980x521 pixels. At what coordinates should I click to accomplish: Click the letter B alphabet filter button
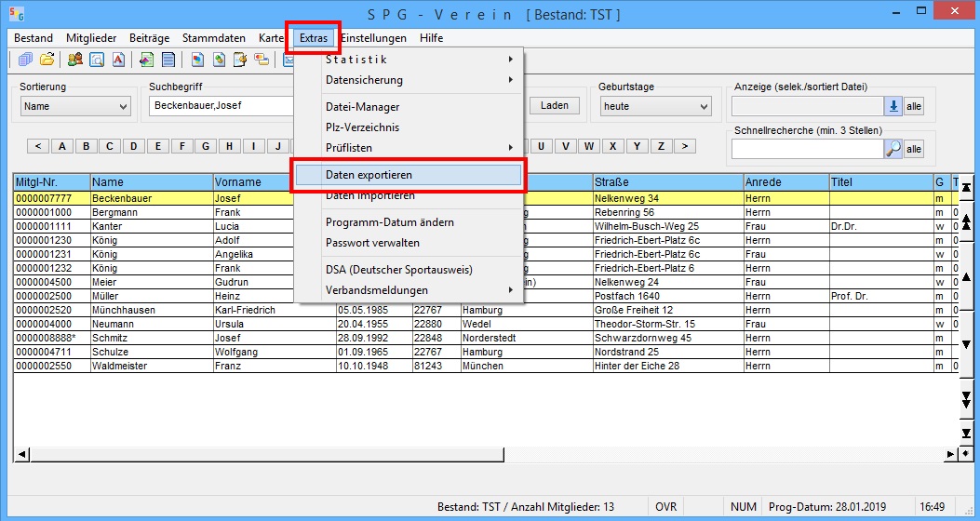point(87,146)
